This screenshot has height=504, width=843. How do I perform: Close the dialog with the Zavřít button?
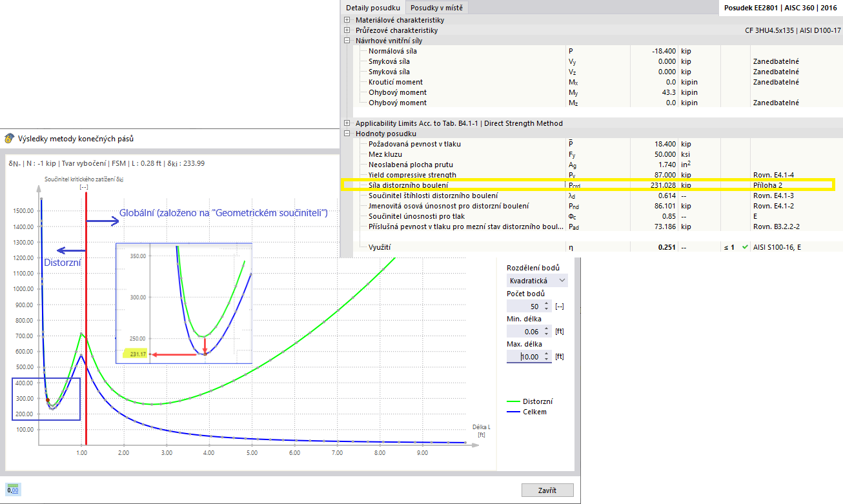547,490
